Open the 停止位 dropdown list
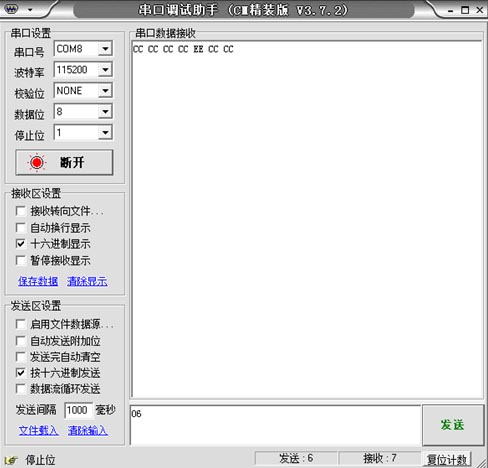Viewport: 488px width, 468px height. 105,133
